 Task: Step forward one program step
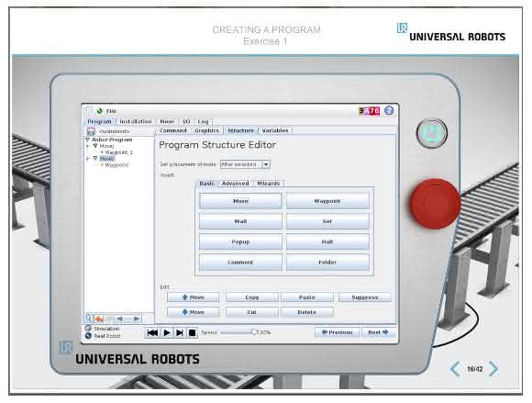click(180, 332)
